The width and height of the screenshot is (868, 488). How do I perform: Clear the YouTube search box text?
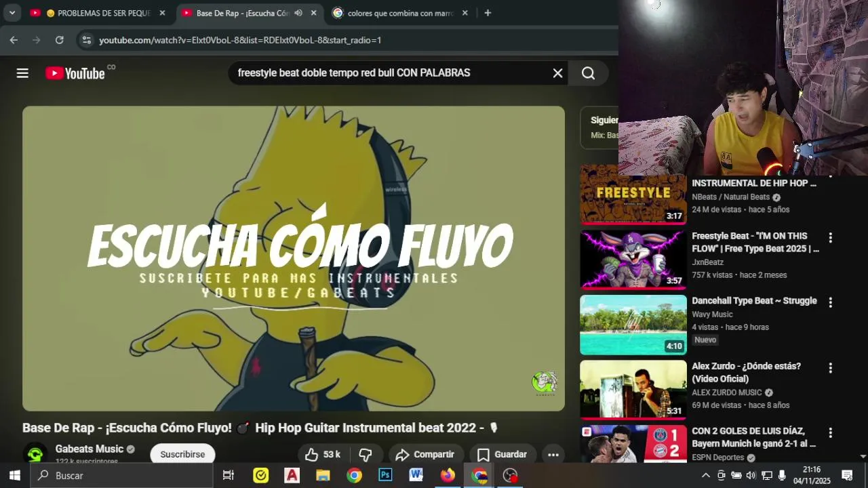[x=557, y=73]
